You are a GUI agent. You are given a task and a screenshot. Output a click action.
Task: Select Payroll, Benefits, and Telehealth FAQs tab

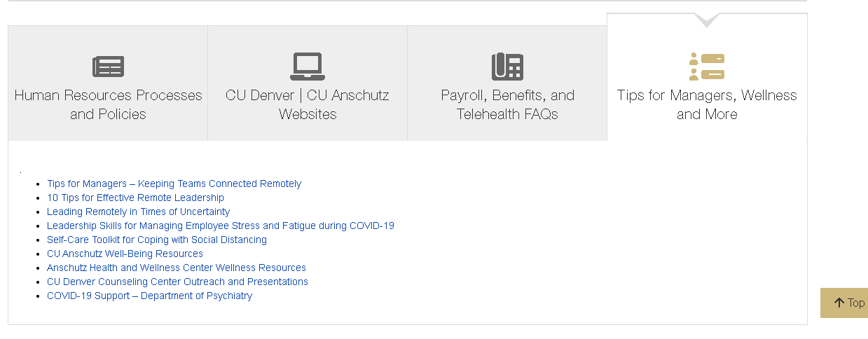pyautogui.click(x=507, y=83)
